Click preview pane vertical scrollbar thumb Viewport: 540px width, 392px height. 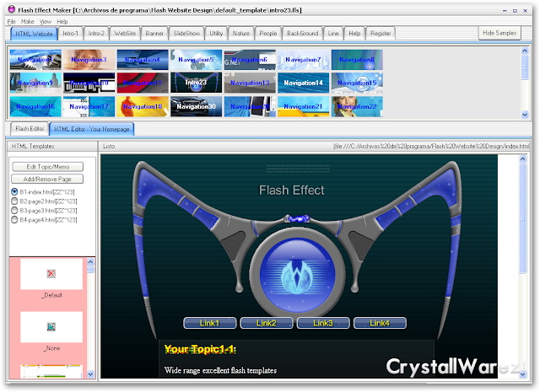pos(523,218)
